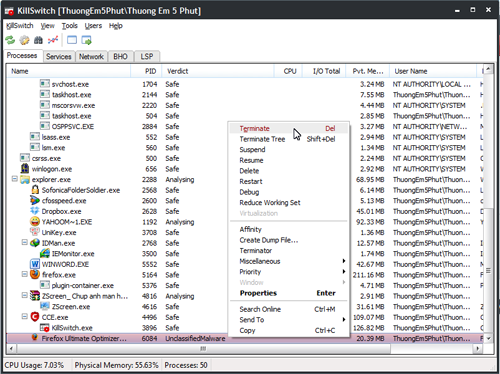Screen dimensions: 500x374
Task: Click the firefox.exe Firefox icon
Action: coord(35,275)
